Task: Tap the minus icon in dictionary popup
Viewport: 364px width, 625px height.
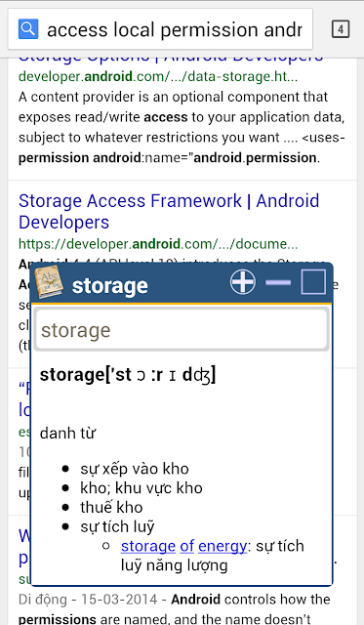Action: [x=278, y=282]
